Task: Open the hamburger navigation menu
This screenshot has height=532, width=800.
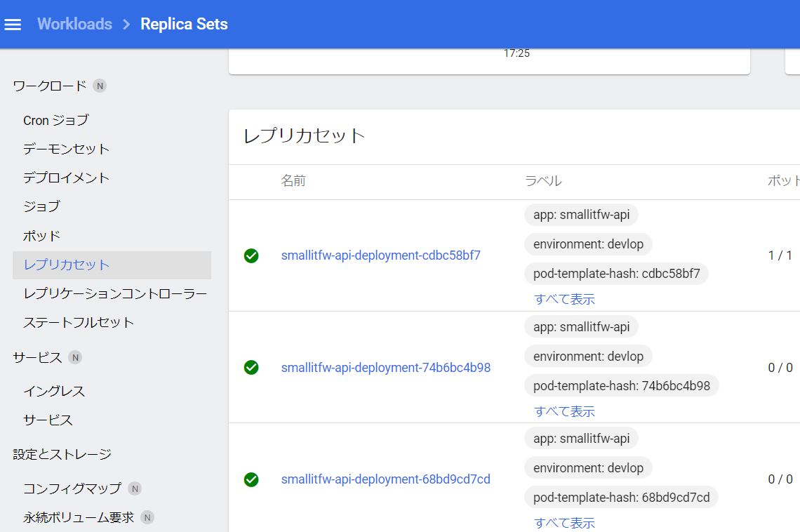Action: coord(13,25)
